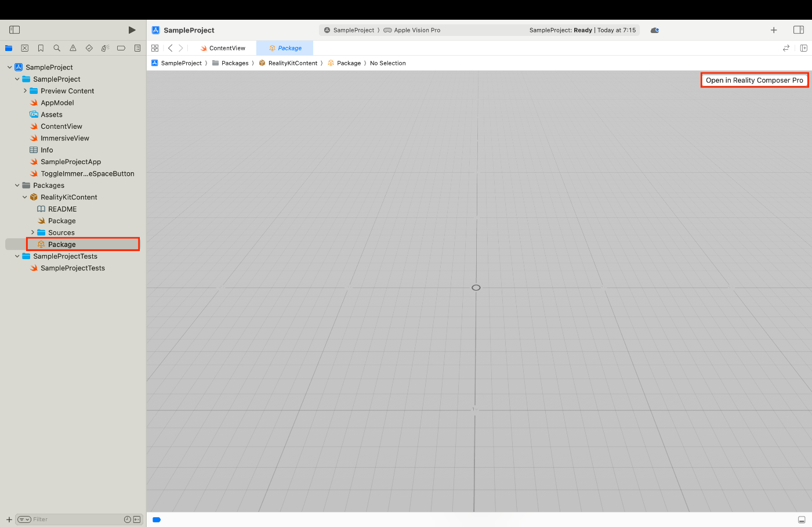Open the Test navigator diamond icon
The width and height of the screenshot is (812, 527).
coord(89,48)
